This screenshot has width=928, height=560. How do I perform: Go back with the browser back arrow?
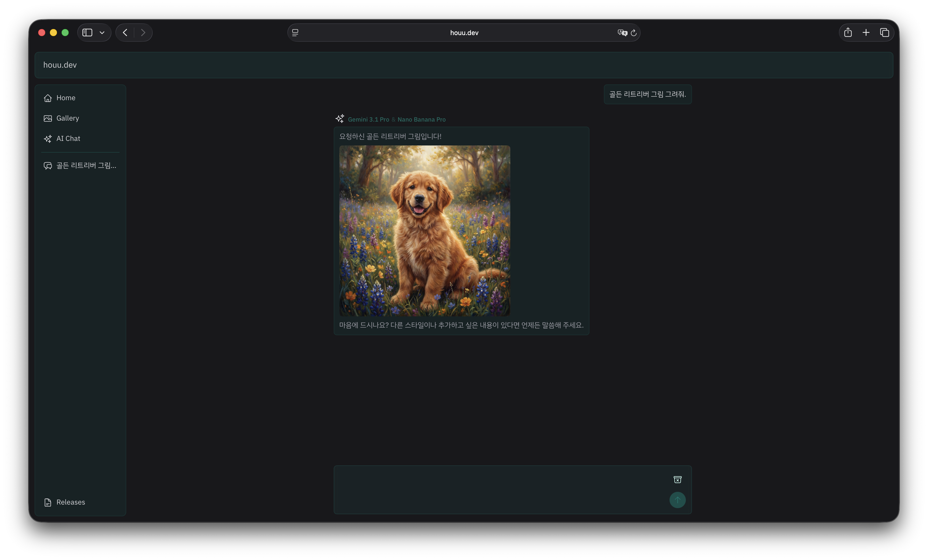tap(125, 32)
